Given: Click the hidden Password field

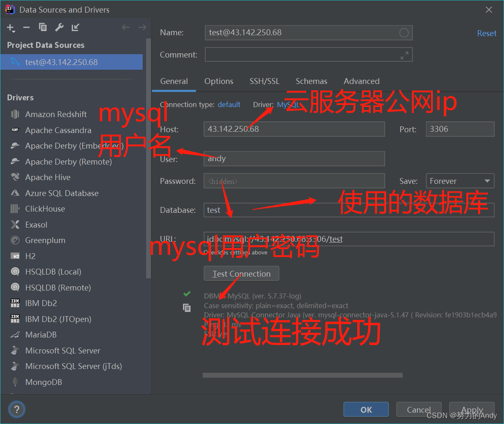Looking at the screenshot, I should click(294, 181).
